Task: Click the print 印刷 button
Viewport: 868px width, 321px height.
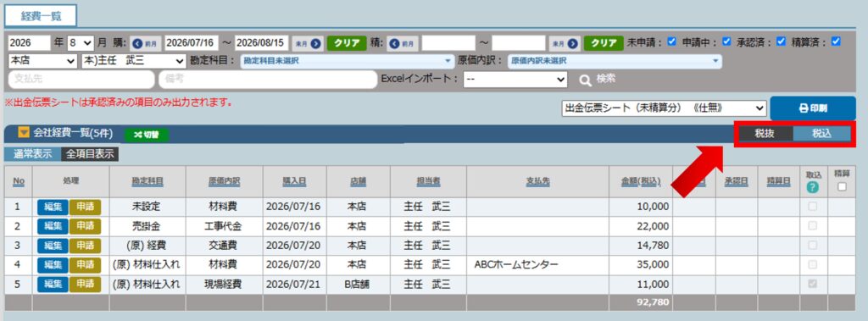Action: click(813, 108)
